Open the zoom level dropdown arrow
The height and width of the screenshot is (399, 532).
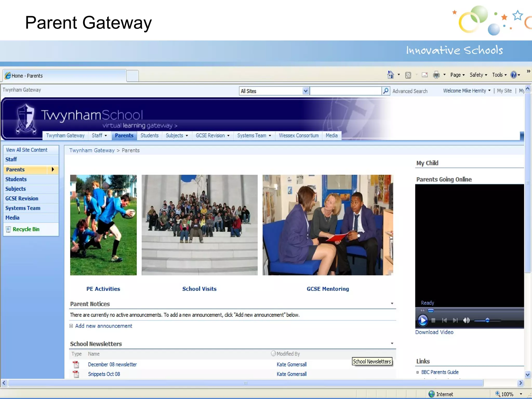click(x=521, y=394)
